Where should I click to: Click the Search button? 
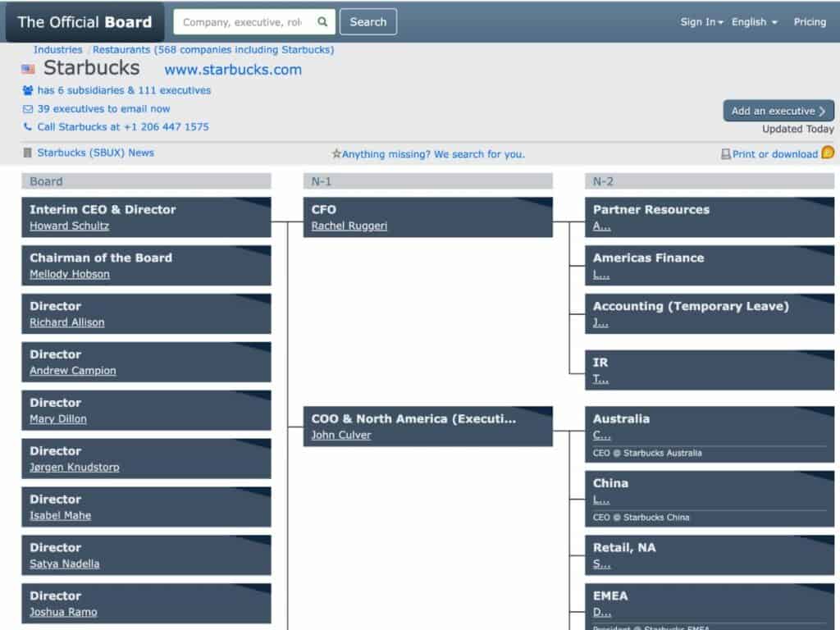click(367, 22)
